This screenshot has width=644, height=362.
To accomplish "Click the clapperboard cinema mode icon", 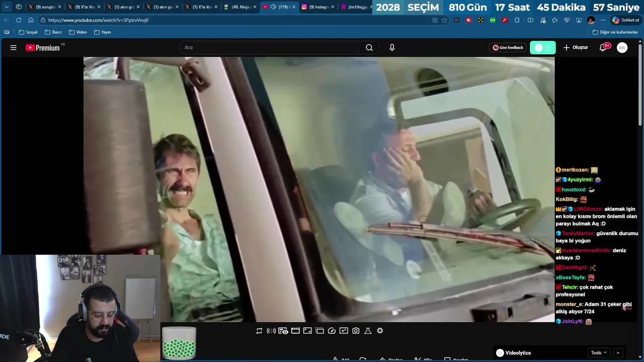I will click(x=295, y=331).
